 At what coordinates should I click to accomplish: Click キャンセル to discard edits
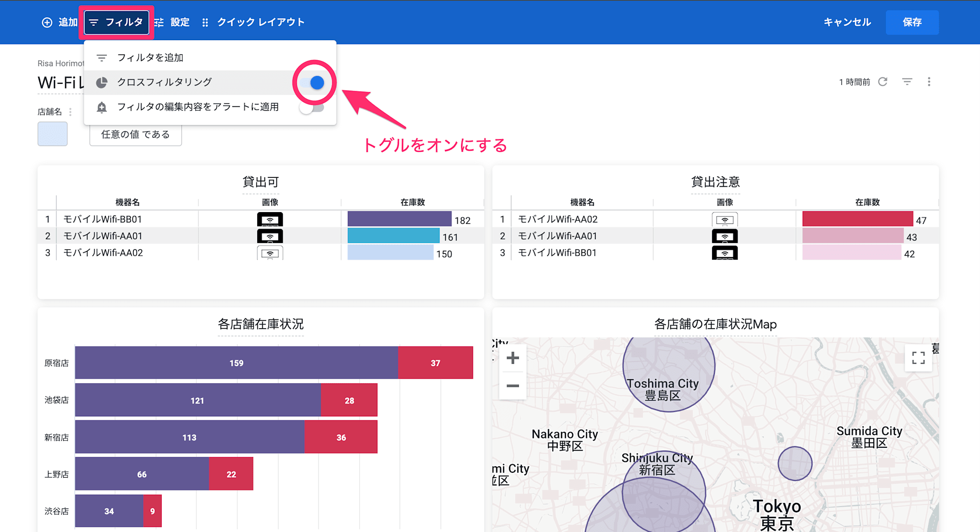(x=847, y=23)
